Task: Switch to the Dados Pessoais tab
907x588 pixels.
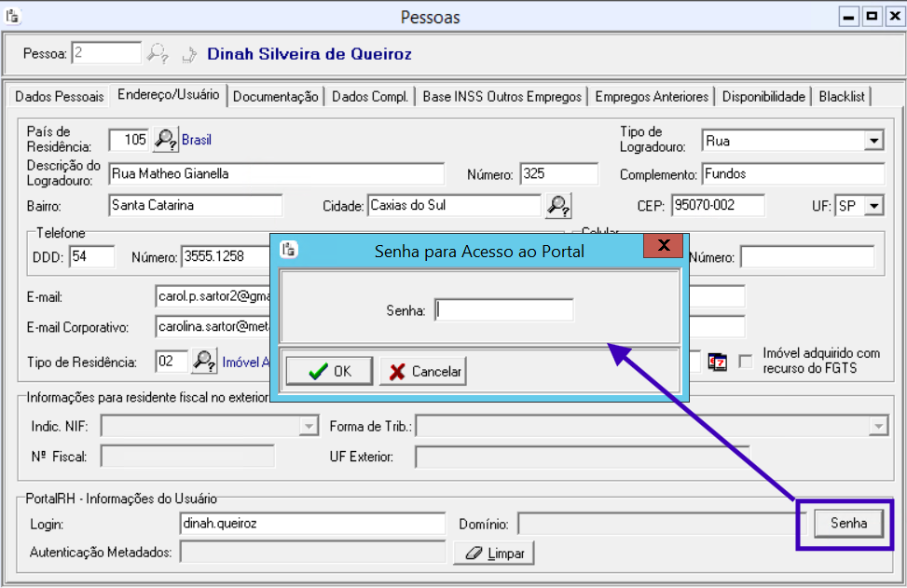Action: coord(60,97)
